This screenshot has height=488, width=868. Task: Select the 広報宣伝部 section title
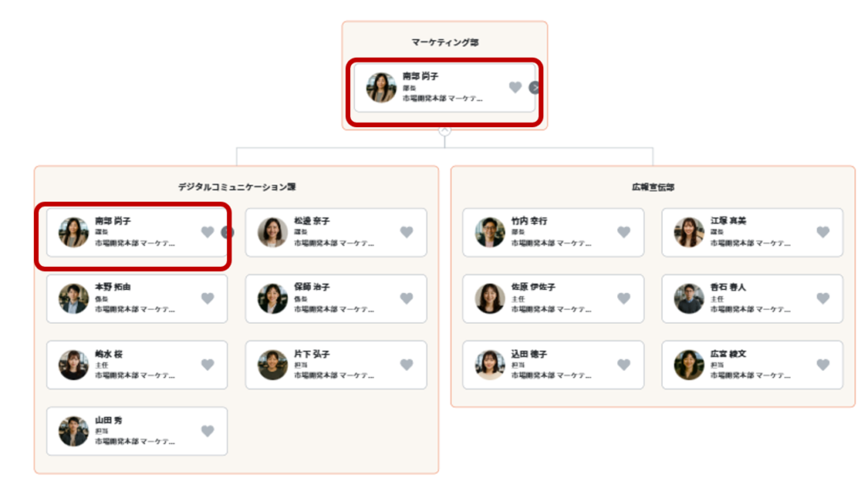tap(654, 187)
